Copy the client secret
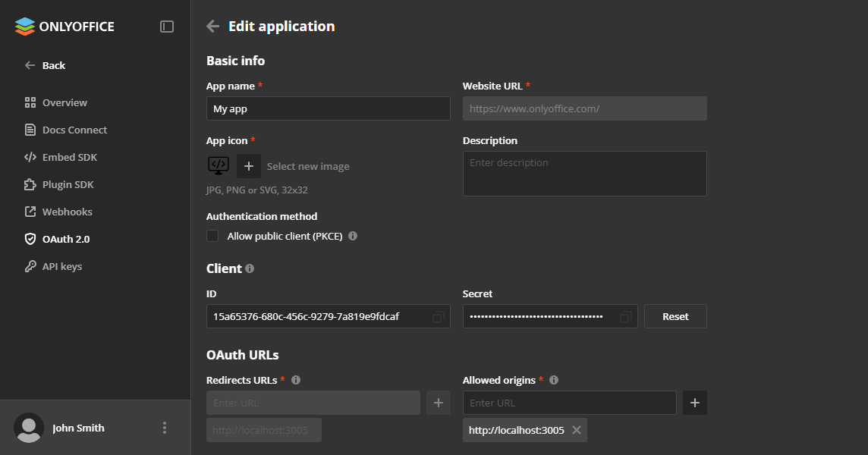The height and width of the screenshot is (455, 868). (x=625, y=317)
